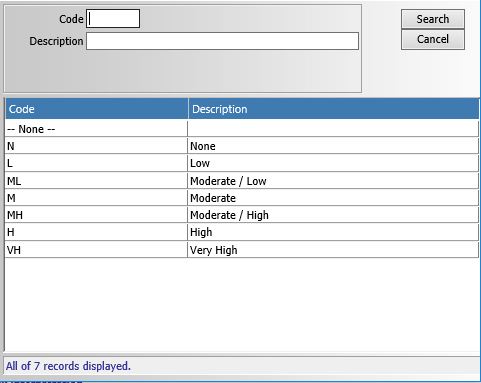
Task: Select the High description cell
Action: [333, 232]
